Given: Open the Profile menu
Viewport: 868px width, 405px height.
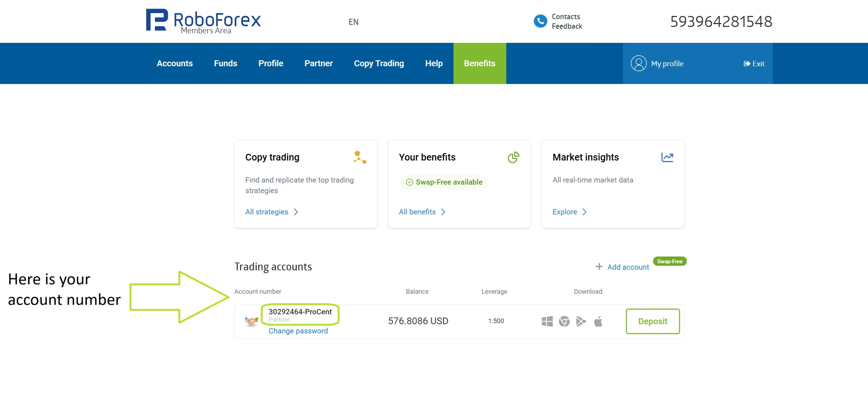Looking at the screenshot, I should pos(271,63).
